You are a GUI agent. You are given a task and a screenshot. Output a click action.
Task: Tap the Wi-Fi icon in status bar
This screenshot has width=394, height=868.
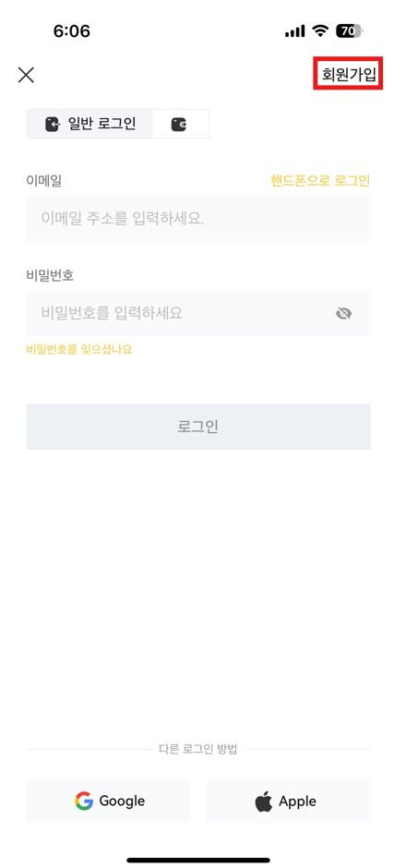coord(320,31)
